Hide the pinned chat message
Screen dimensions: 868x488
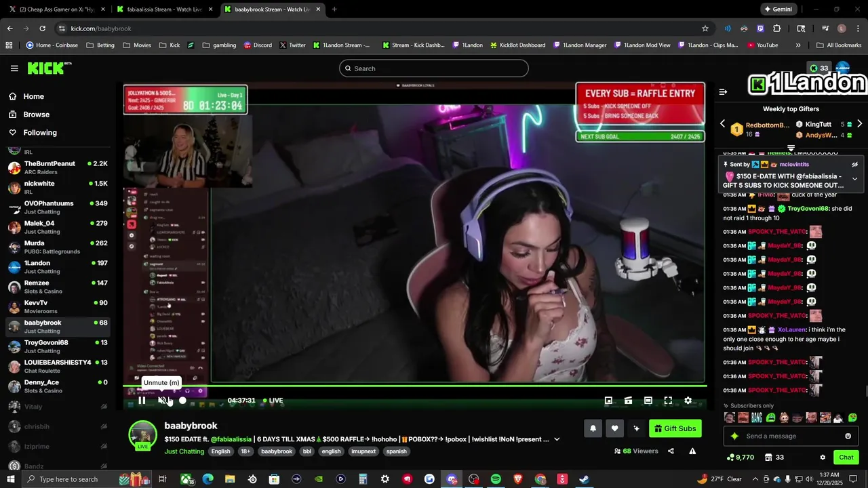854,165
